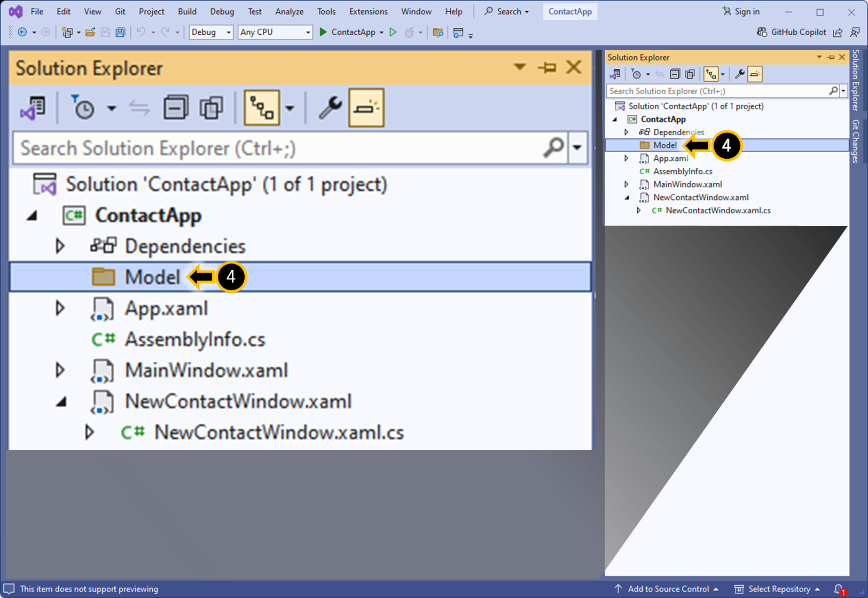Screen dimensions: 868x598
Task: Click the Find in Files folder-search icon
Action: tap(438, 33)
